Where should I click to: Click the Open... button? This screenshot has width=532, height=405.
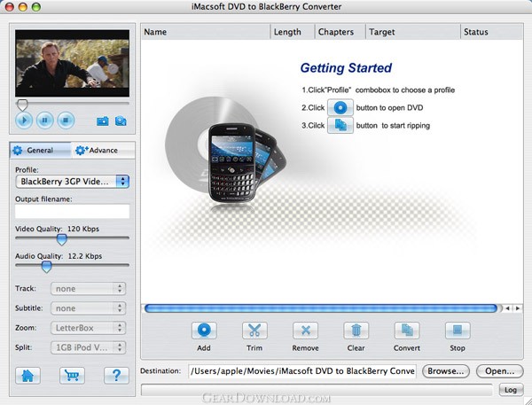pyautogui.click(x=500, y=371)
